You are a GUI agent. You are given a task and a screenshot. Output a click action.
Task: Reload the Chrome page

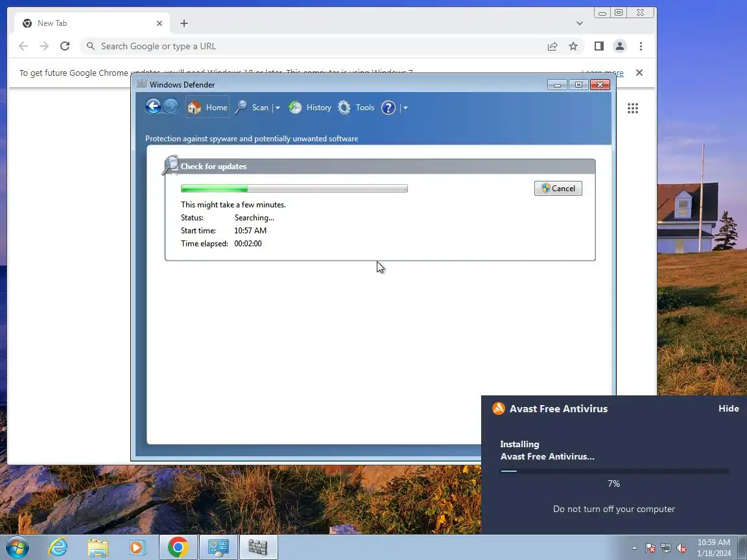[x=65, y=46]
